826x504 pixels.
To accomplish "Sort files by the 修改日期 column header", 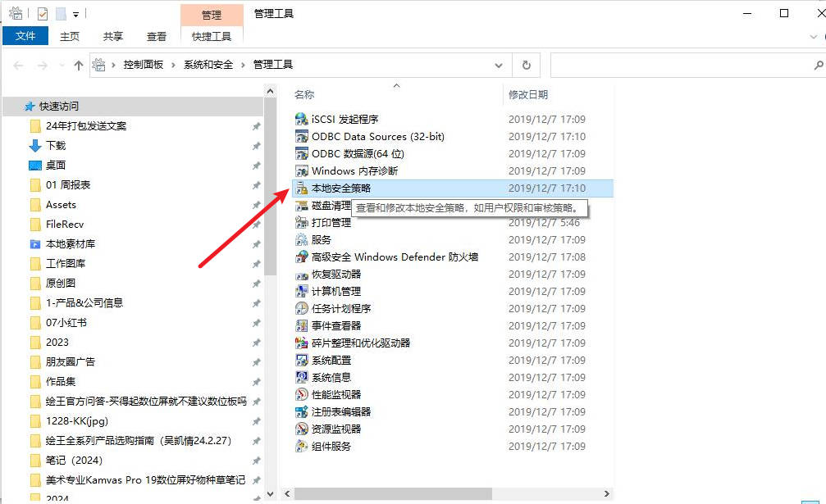I will (x=528, y=95).
